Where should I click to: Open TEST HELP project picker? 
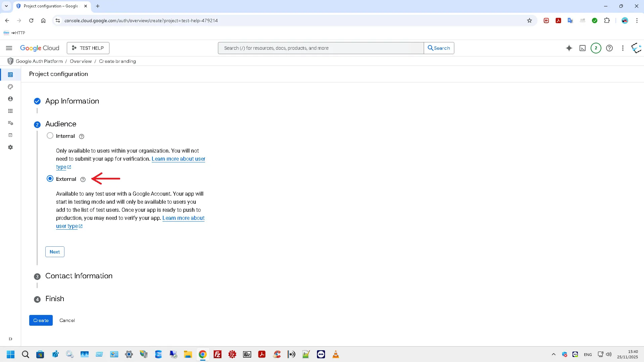(x=88, y=48)
